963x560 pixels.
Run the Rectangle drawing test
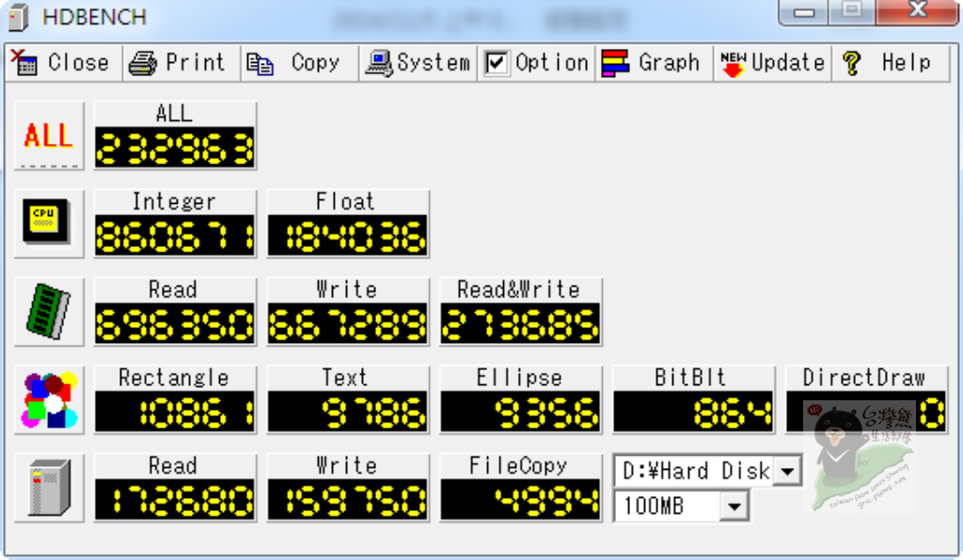pos(175,399)
